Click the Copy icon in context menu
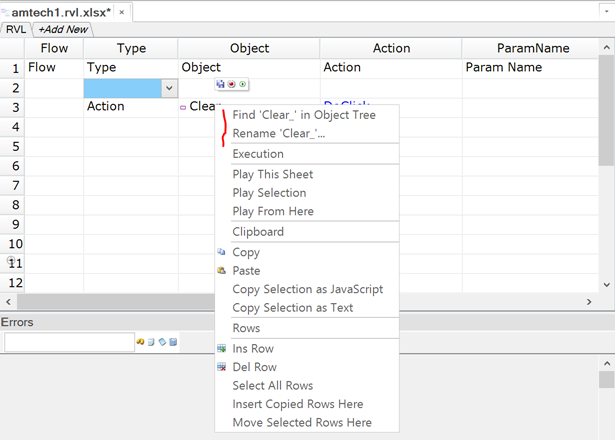The width and height of the screenshot is (615, 440). [x=222, y=253]
